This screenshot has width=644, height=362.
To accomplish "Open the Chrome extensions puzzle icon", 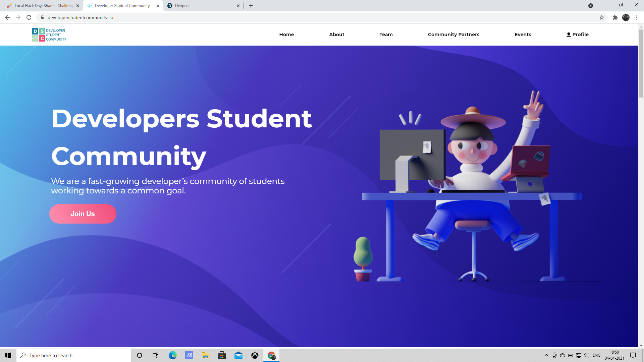I will [x=615, y=17].
